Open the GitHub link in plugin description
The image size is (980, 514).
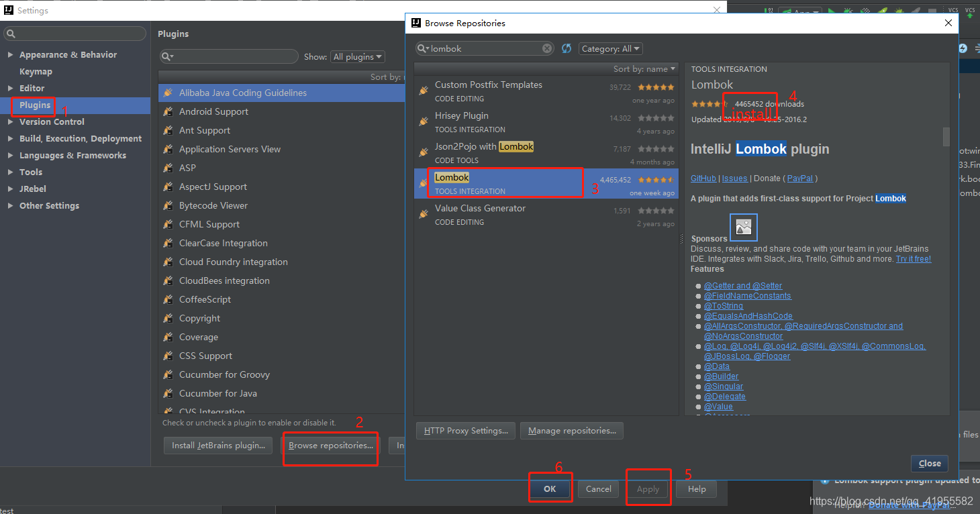[703, 178]
